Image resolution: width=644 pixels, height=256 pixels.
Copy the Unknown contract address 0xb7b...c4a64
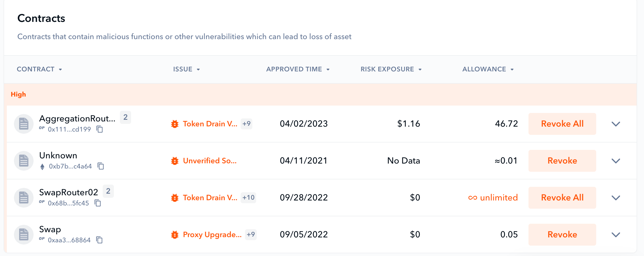101,166
